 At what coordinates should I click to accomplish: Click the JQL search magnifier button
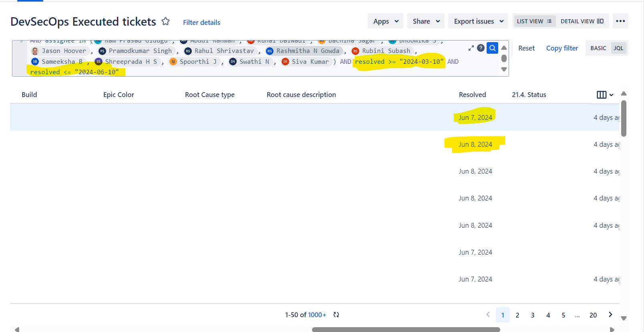pyautogui.click(x=492, y=48)
